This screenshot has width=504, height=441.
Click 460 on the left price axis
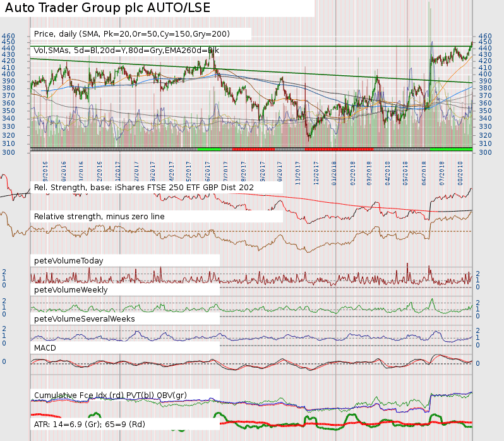tap(8, 36)
